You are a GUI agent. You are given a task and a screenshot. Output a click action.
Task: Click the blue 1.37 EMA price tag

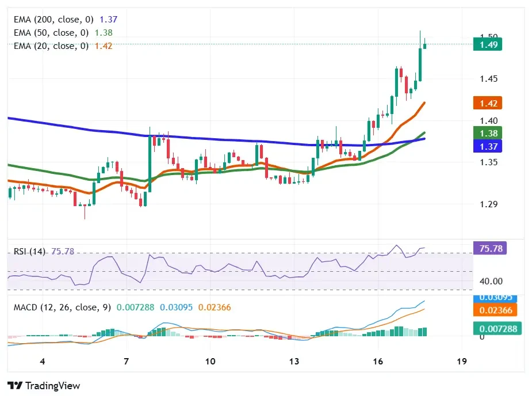click(x=488, y=146)
